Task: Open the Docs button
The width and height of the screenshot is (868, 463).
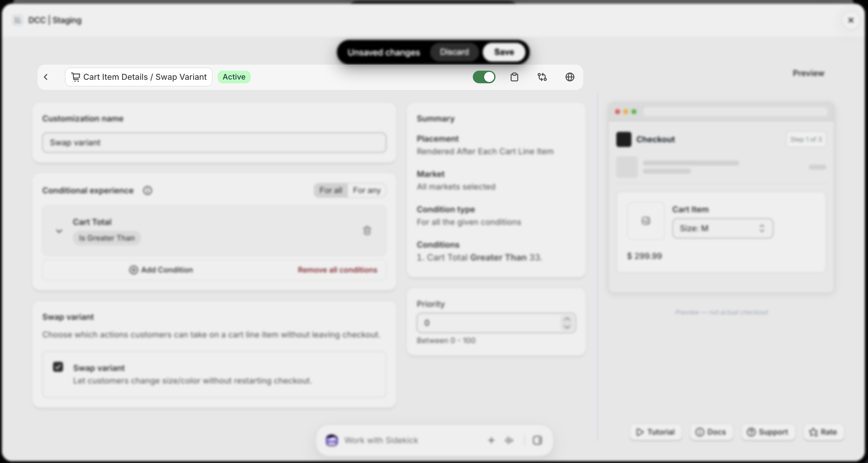Action: [x=711, y=432]
